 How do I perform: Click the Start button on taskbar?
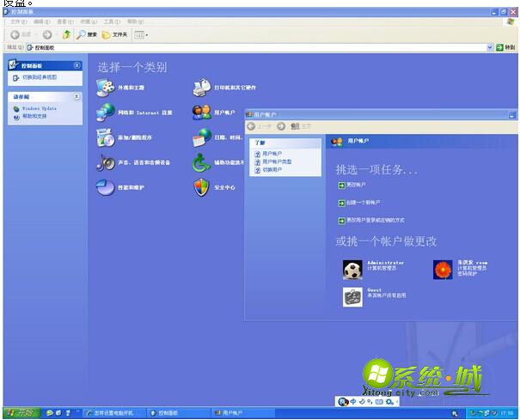coord(21,413)
